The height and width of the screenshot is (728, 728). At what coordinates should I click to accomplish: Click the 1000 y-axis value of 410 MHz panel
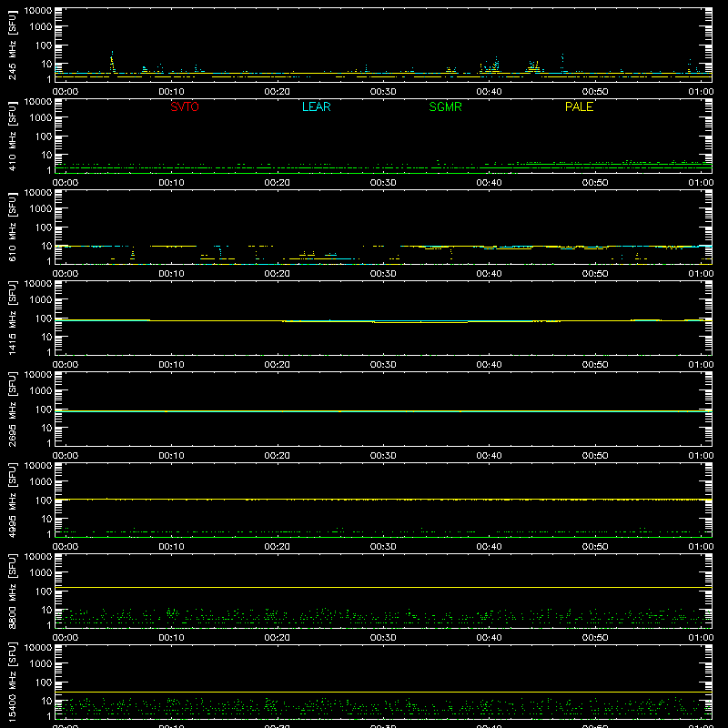tap(41, 118)
